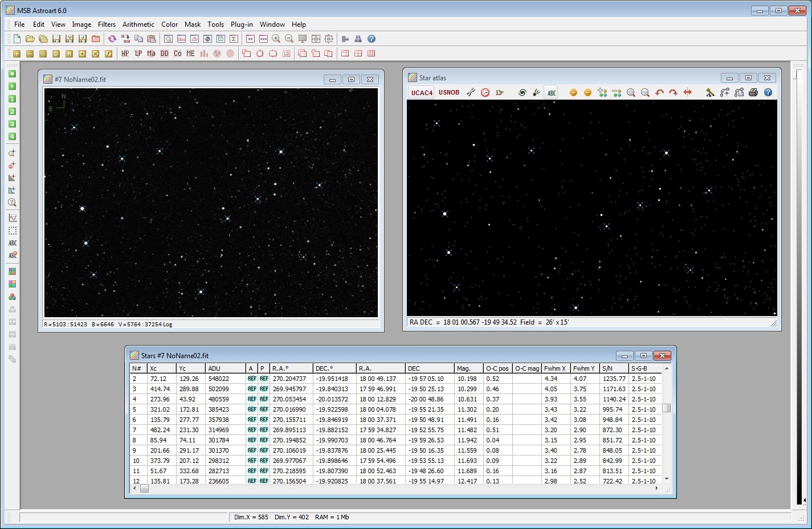The height and width of the screenshot is (529, 812).
Task: Enable the UCAC4 catalog in the Star atlas
Action: point(421,92)
